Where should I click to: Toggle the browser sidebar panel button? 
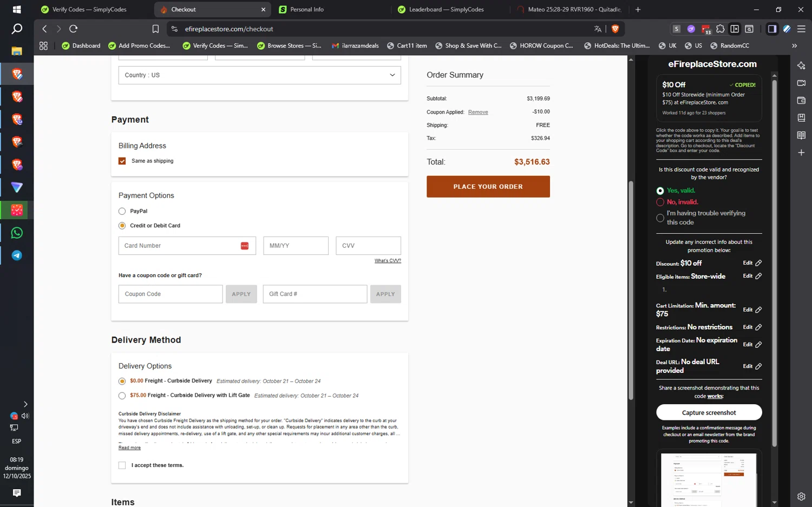tap(772, 29)
